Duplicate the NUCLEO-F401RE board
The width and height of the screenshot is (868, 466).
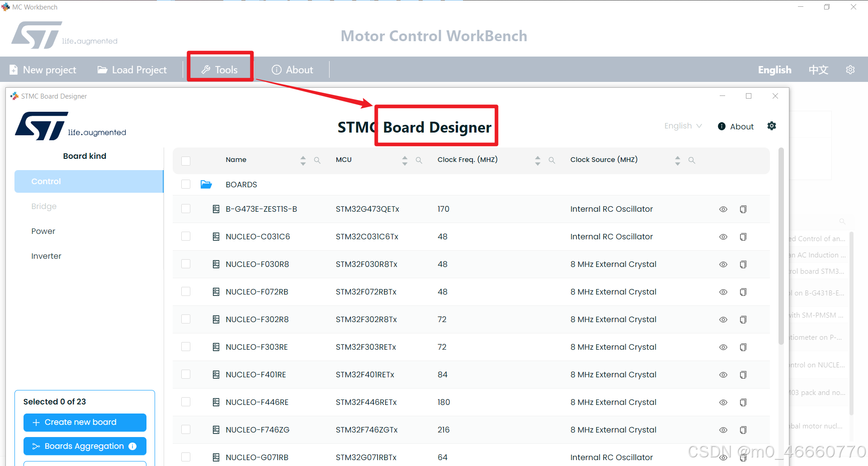pyautogui.click(x=743, y=375)
